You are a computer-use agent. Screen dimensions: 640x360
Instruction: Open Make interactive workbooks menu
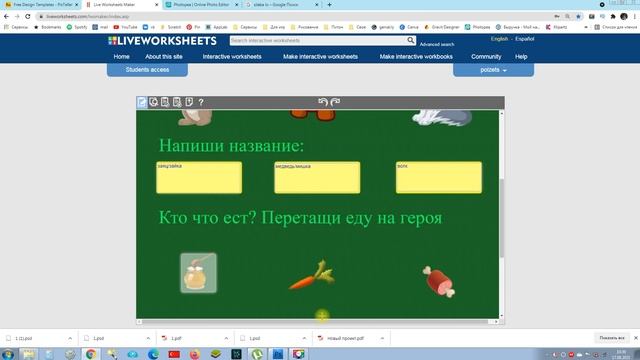(x=416, y=57)
